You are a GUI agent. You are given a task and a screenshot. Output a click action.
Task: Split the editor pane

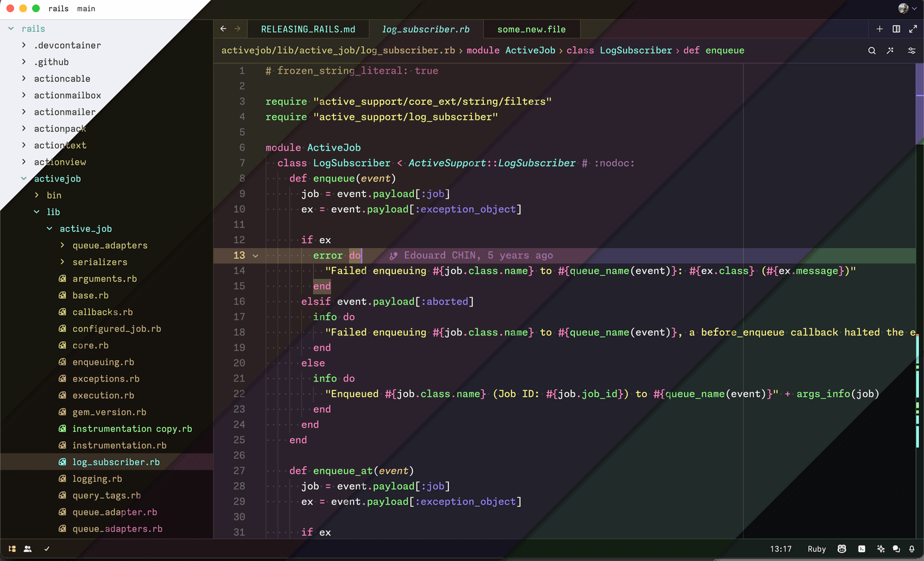click(x=896, y=29)
